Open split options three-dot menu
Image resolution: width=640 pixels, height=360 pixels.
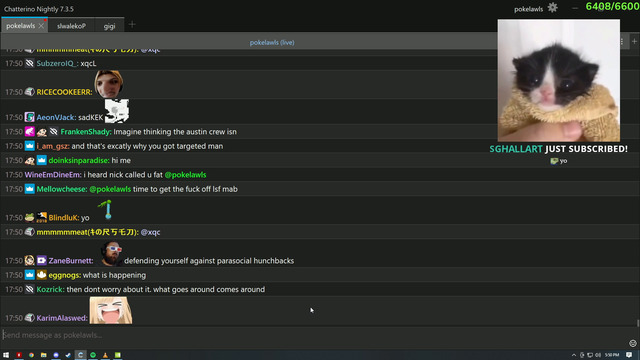(x=622, y=42)
